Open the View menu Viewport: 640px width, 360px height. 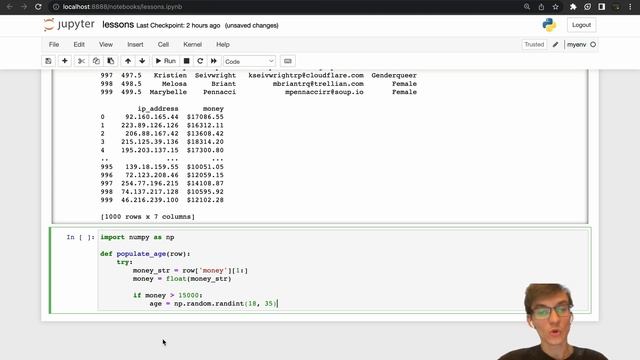(x=106, y=44)
